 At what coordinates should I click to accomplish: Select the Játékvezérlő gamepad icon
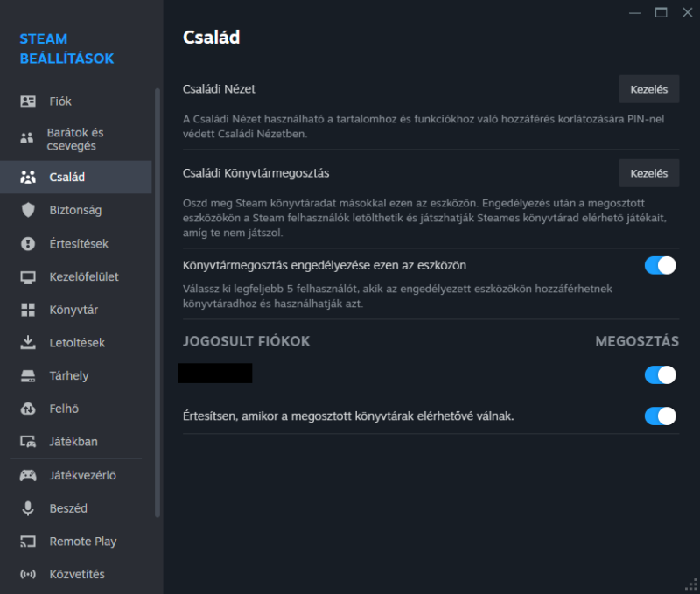coord(28,475)
